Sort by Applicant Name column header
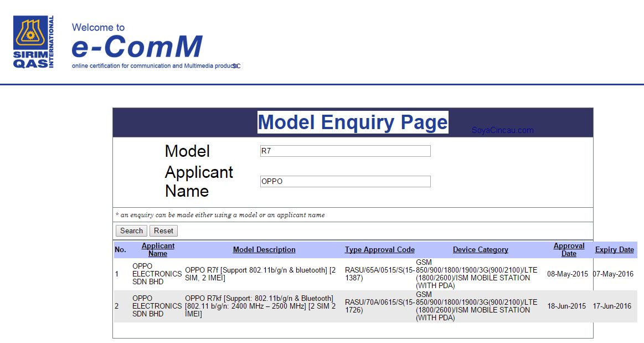644x343 pixels. 158,249
